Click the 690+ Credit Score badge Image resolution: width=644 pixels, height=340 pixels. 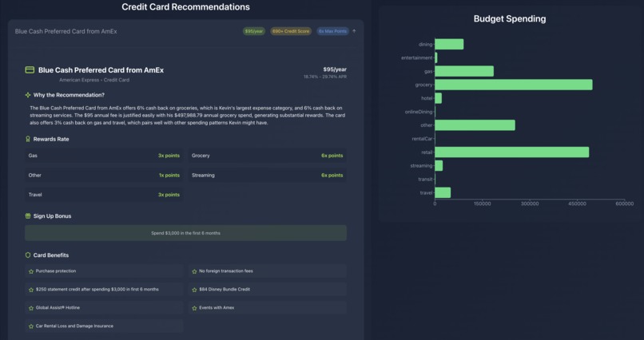point(291,31)
